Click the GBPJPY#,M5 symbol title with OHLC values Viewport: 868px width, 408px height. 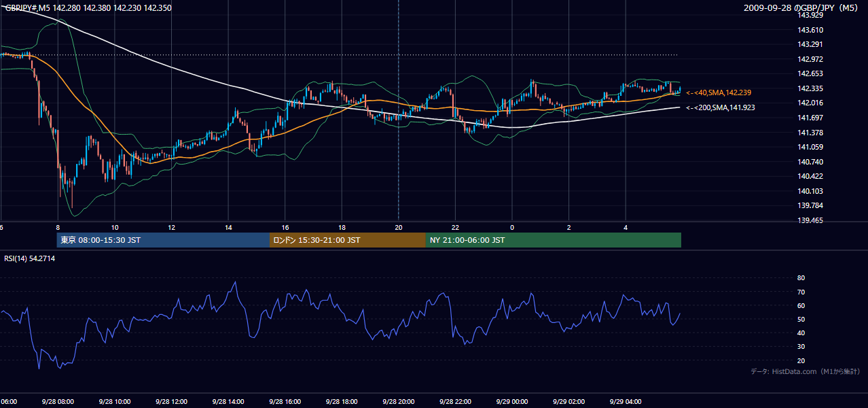point(88,8)
